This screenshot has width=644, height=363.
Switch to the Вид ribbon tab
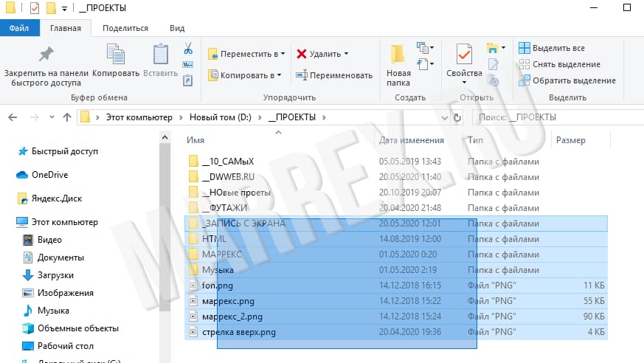(177, 28)
